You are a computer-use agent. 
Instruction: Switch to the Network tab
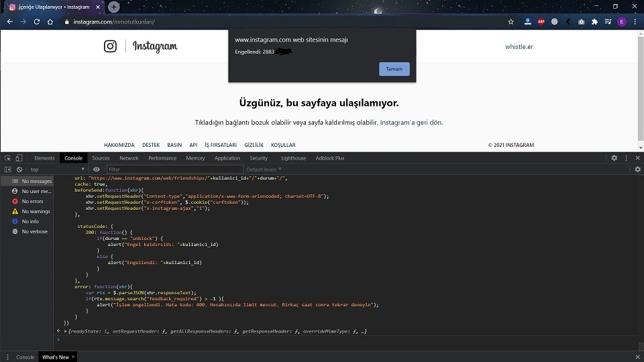[129, 158]
